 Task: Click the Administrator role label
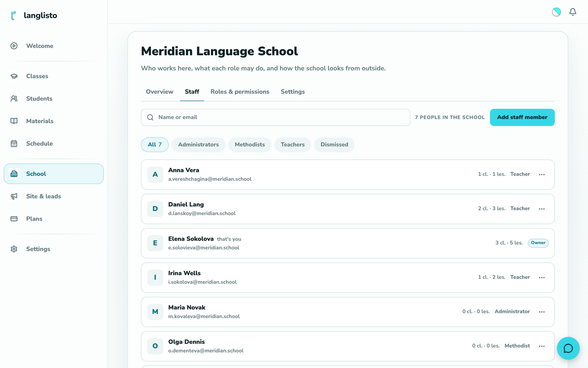[512, 311]
